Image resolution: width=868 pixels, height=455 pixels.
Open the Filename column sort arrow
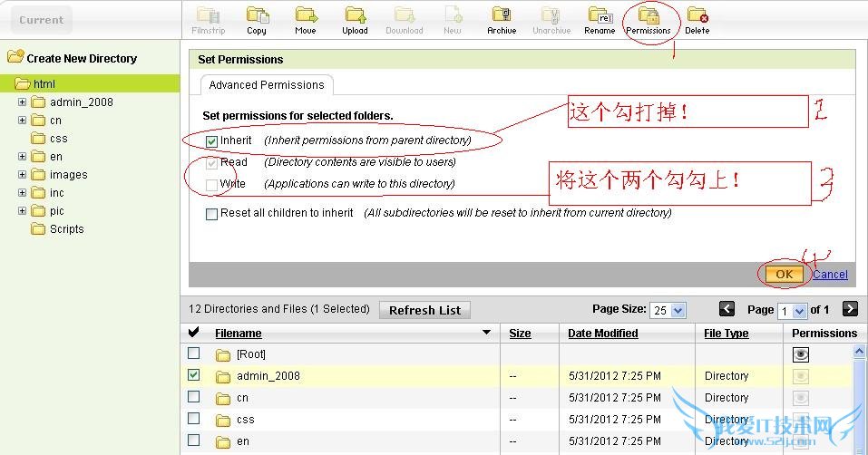tap(486, 333)
